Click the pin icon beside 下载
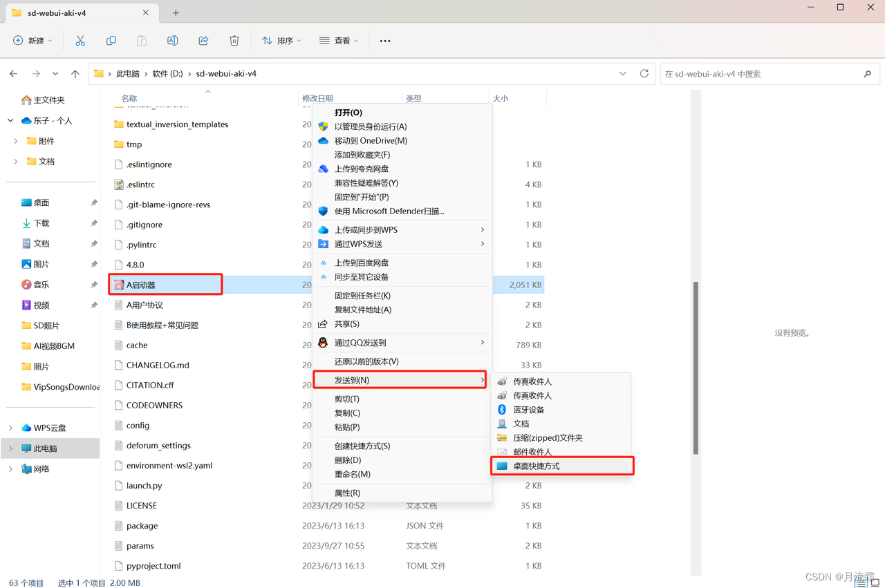This screenshot has width=885, height=588. pos(94,223)
